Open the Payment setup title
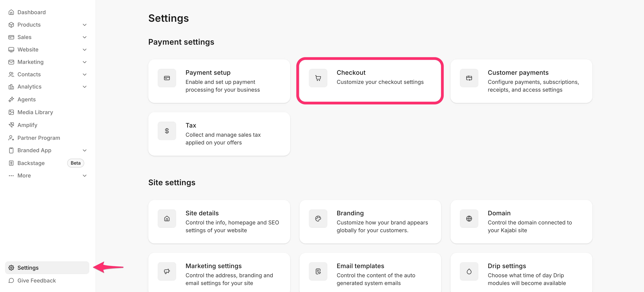The image size is (644, 292). tap(208, 72)
